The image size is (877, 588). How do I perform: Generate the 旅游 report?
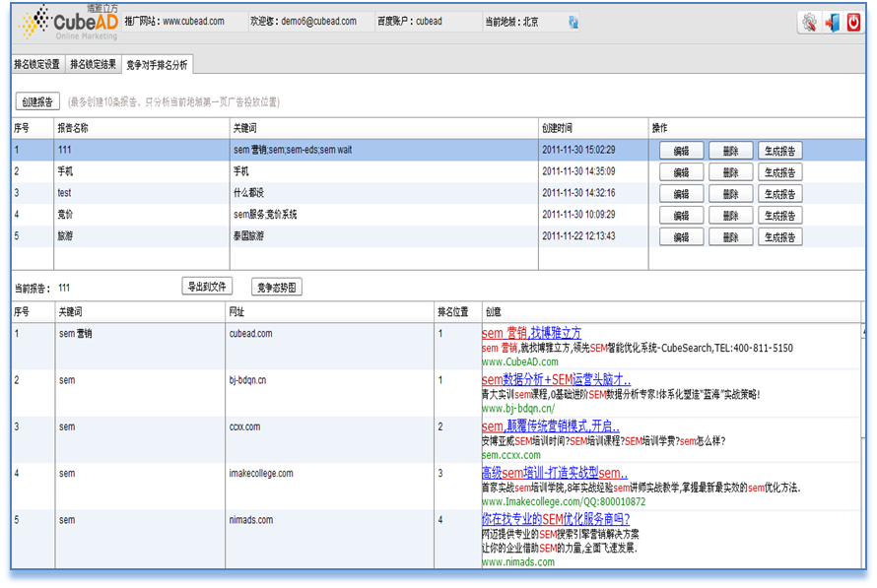point(780,237)
